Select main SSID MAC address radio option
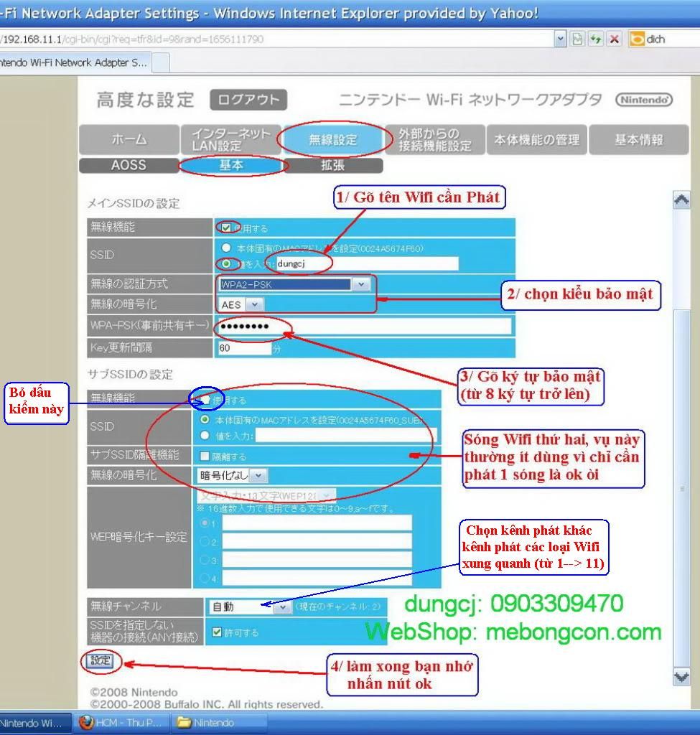The image size is (700, 735). tap(227, 248)
